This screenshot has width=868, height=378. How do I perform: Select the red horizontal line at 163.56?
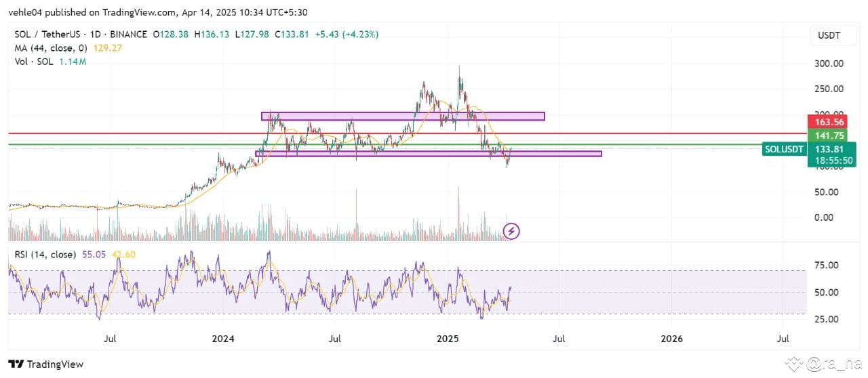pyautogui.click(x=407, y=134)
